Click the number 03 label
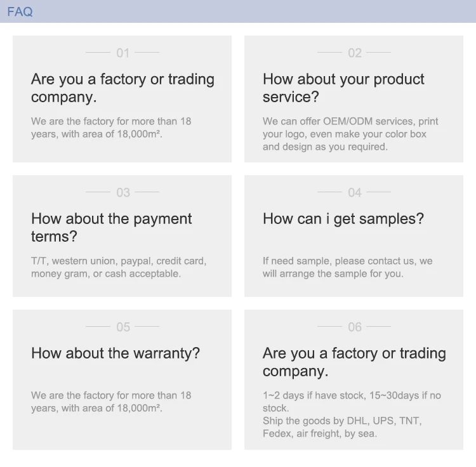Image resolution: width=476 pixels, height=467 pixels. pos(122,192)
